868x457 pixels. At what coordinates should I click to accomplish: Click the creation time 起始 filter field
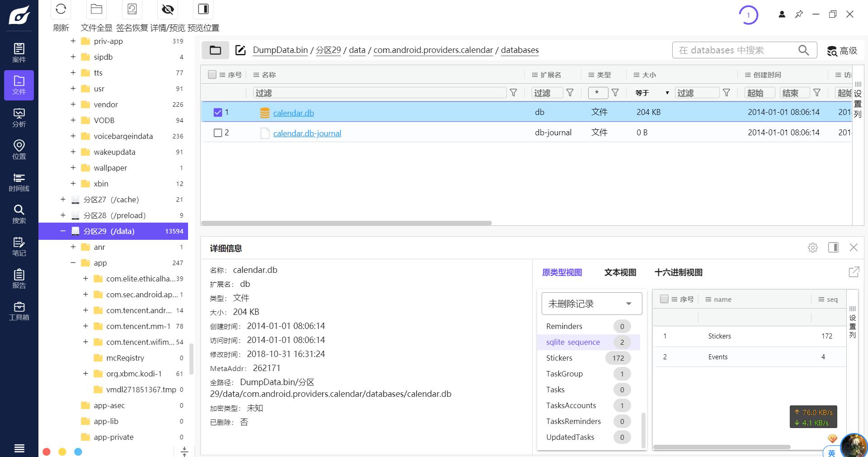(759, 93)
